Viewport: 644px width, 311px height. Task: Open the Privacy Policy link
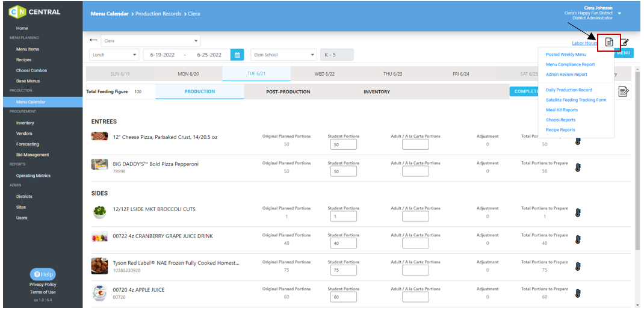click(x=43, y=285)
